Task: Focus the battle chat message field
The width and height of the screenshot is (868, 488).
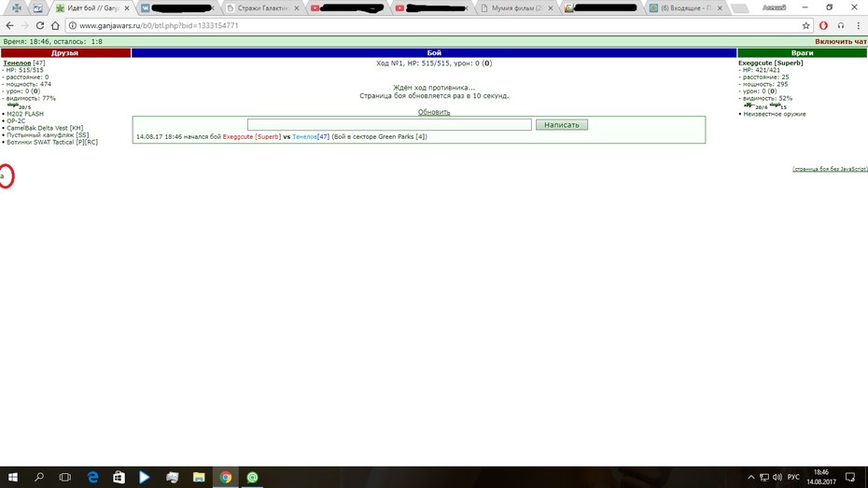Action: pyautogui.click(x=389, y=125)
